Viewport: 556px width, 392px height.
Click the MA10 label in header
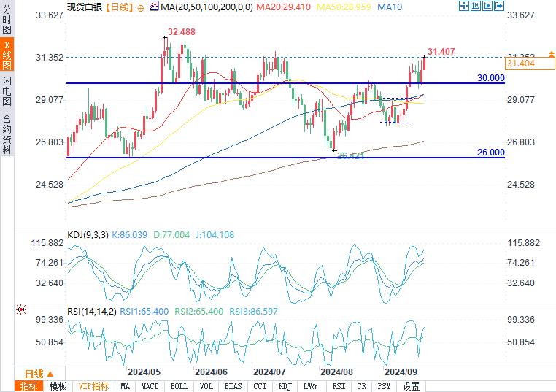390,7
